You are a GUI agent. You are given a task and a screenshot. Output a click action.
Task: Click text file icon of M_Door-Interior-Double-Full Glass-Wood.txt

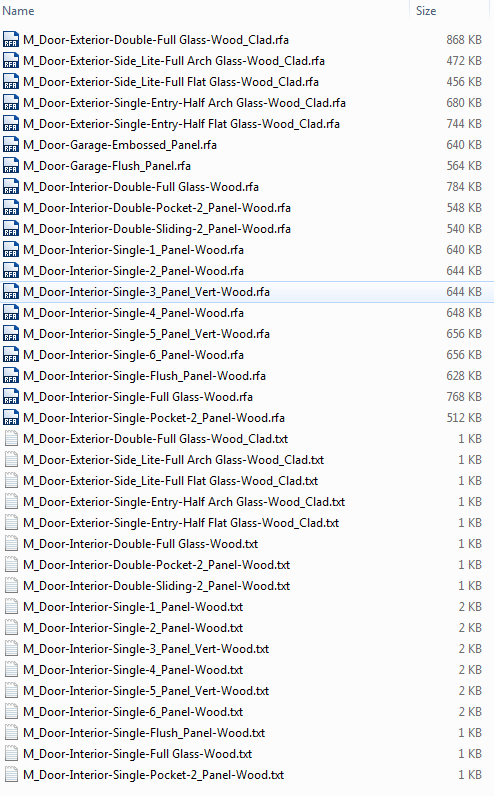click(11, 544)
